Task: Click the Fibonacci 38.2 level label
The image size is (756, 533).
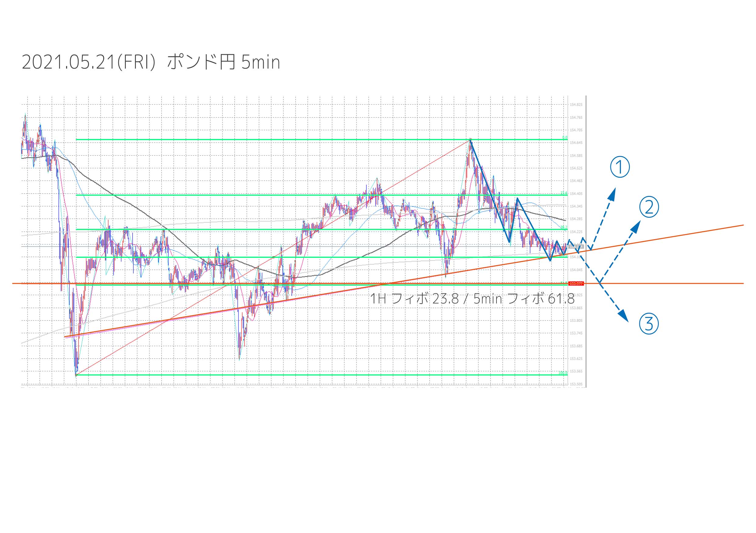Action: (564, 227)
